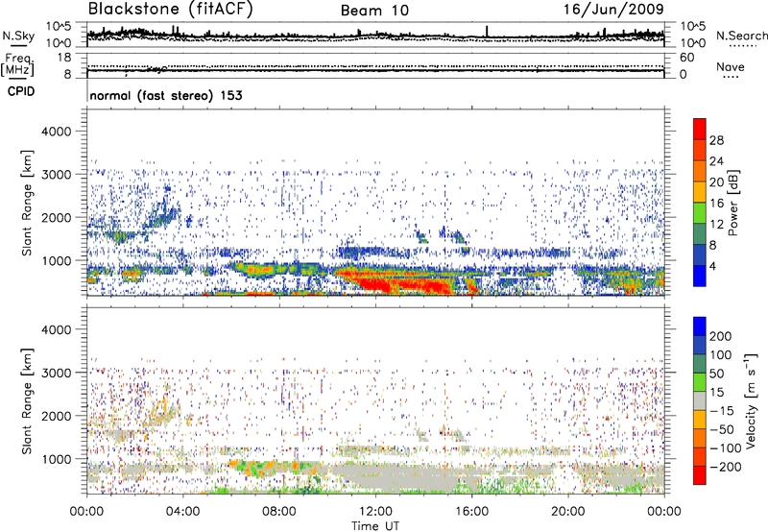Click the noise spike near 16:30 in sky noise plot

(487, 31)
